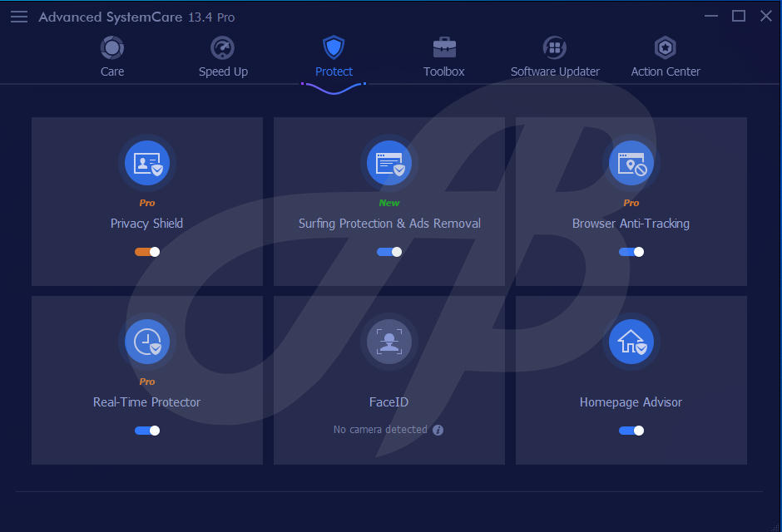Click the Toolbox briefcase icon
782x532 pixels.
coord(444,48)
